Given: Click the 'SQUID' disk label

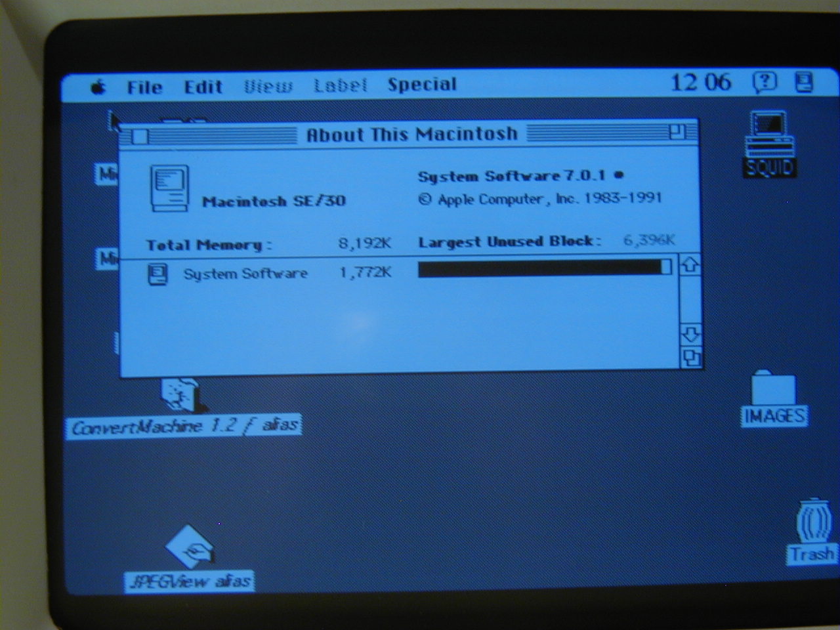Looking at the screenshot, I should 770,168.
